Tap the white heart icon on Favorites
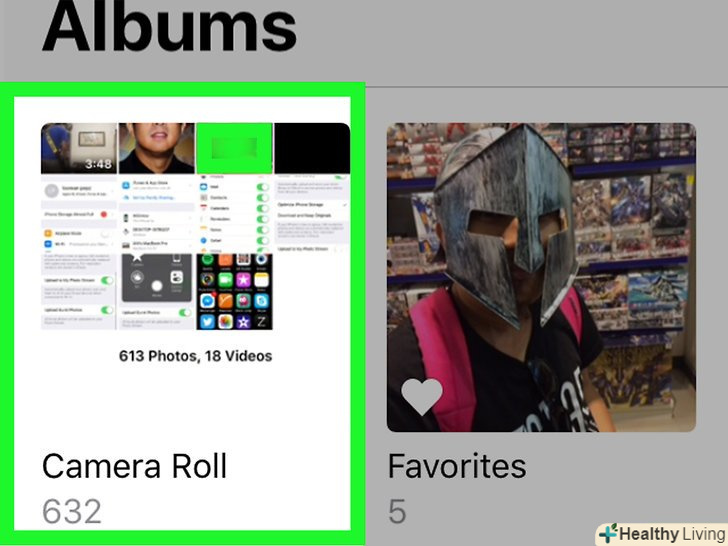Screen dimensions: 728x546 coord(422,397)
